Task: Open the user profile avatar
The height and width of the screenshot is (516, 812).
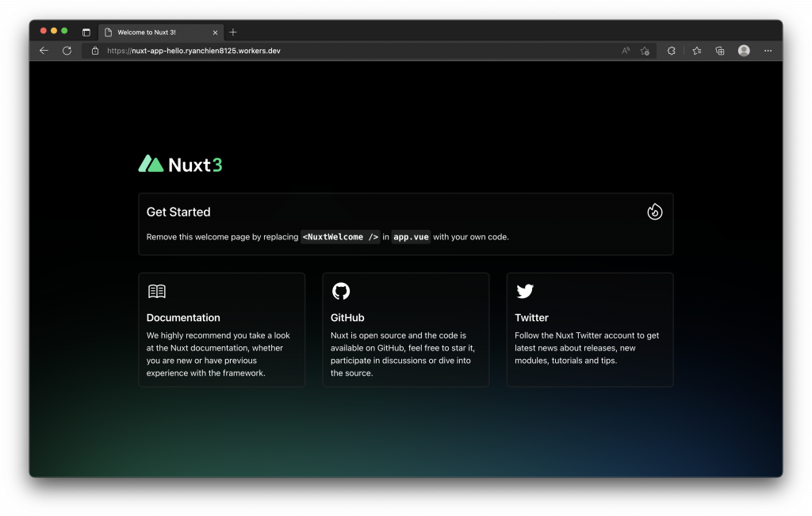Action: pyautogui.click(x=744, y=50)
